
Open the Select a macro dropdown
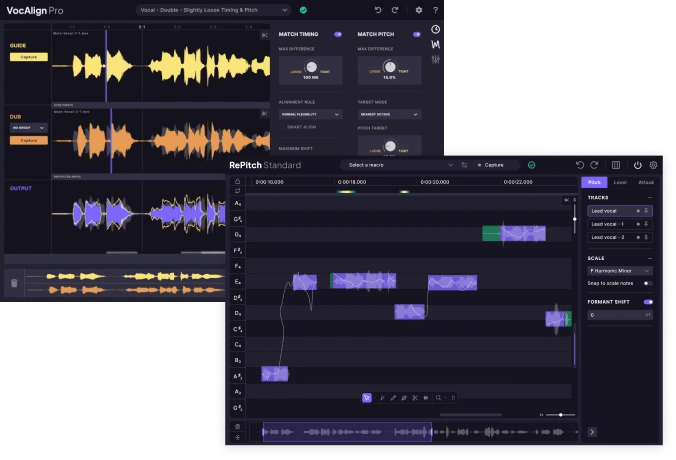point(398,165)
